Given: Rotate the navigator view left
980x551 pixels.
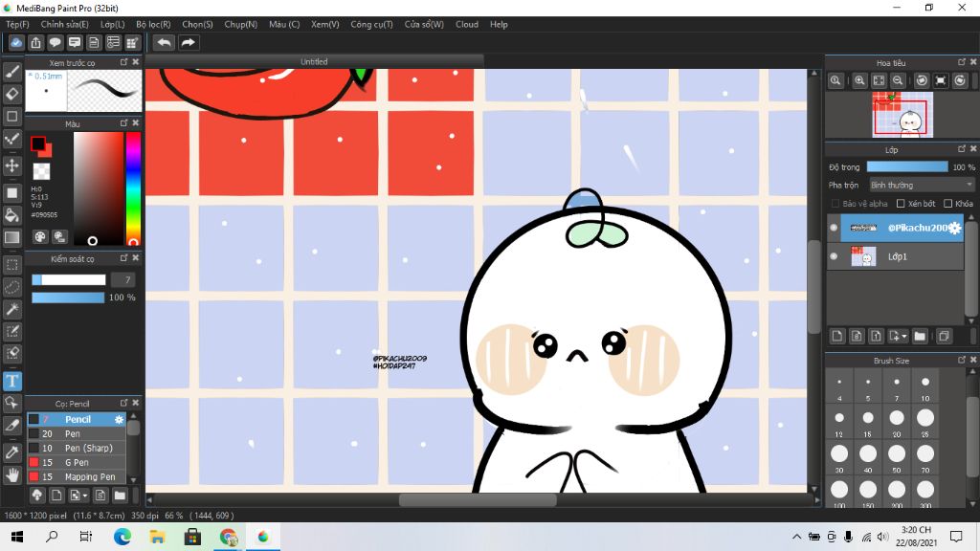Looking at the screenshot, I should [x=922, y=80].
